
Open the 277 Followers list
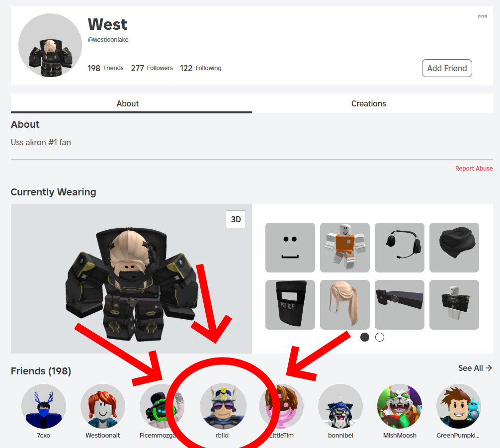click(x=152, y=68)
